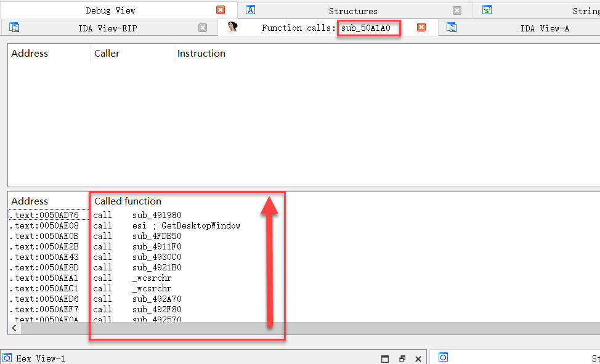Select row .text:0050AEA1
This screenshot has width=600, height=364.
[x=44, y=278]
